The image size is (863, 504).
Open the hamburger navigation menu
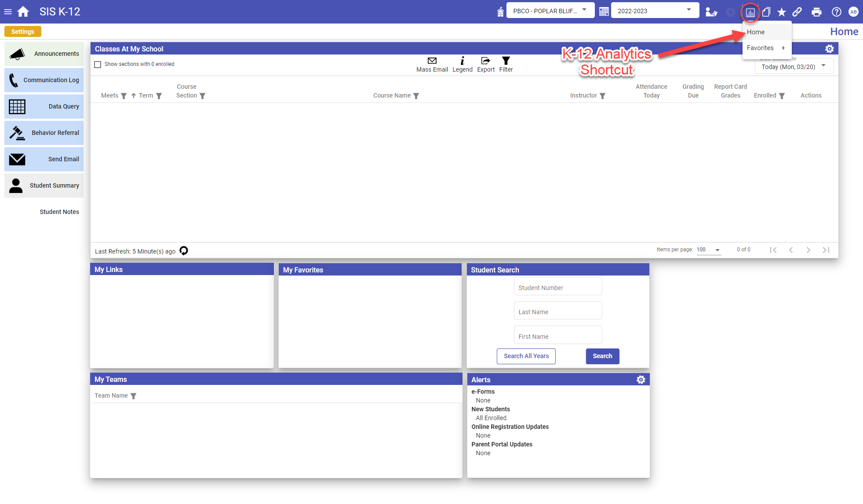click(x=8, y=12)
